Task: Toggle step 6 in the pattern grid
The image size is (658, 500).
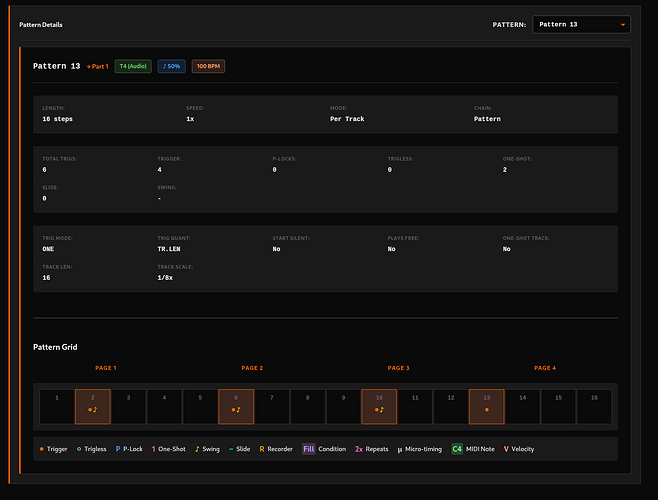Action: (236, 404)
